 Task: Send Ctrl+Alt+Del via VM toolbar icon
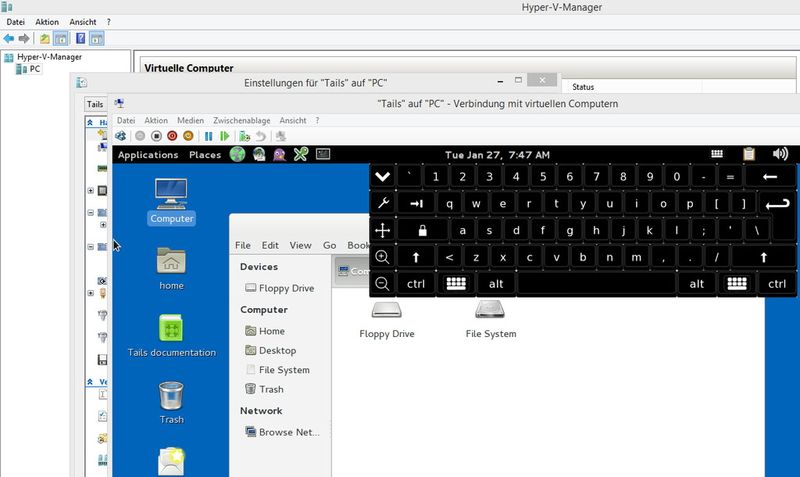(120, 136)
